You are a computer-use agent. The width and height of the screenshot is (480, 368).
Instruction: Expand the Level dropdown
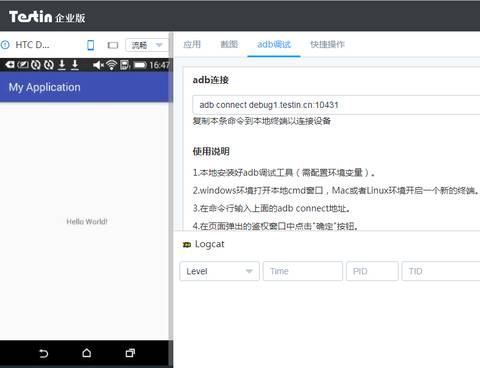point(219,271)
